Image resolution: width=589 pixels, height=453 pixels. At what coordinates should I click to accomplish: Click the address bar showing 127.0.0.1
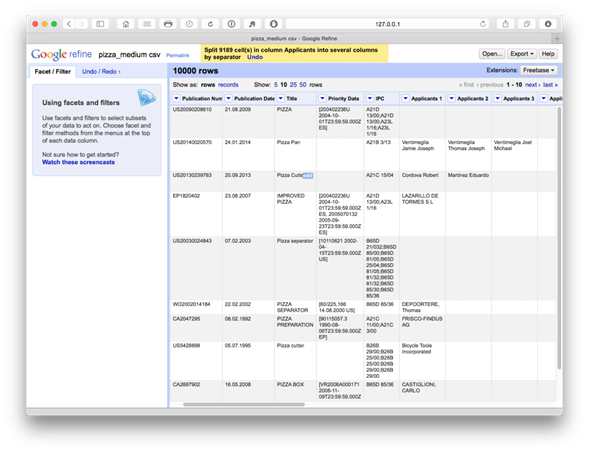click(387, 24)
